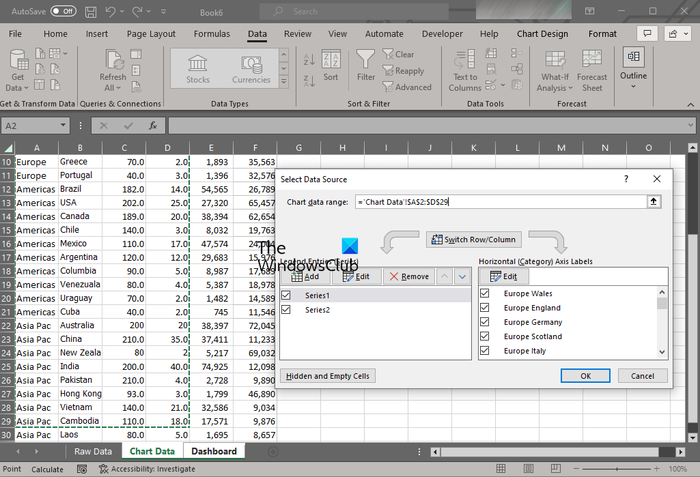Collapse the chart data range selector
The image size is (700, 477).
point(654,202)
